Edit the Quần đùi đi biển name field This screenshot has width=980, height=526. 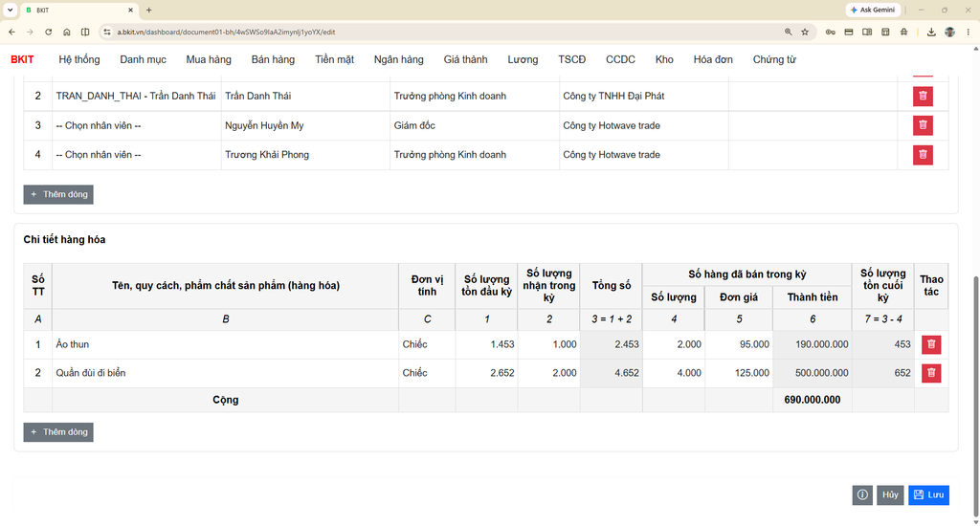tap(226, 373)
